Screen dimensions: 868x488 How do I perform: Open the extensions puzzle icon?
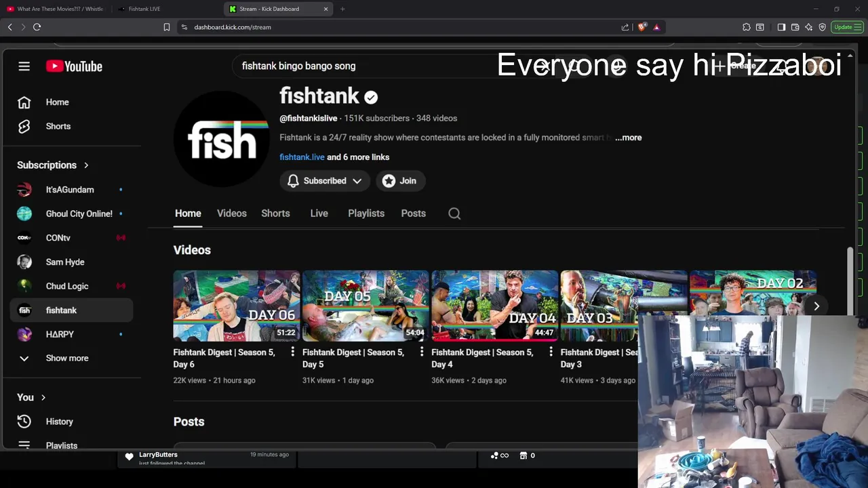[x=747, y=27]
